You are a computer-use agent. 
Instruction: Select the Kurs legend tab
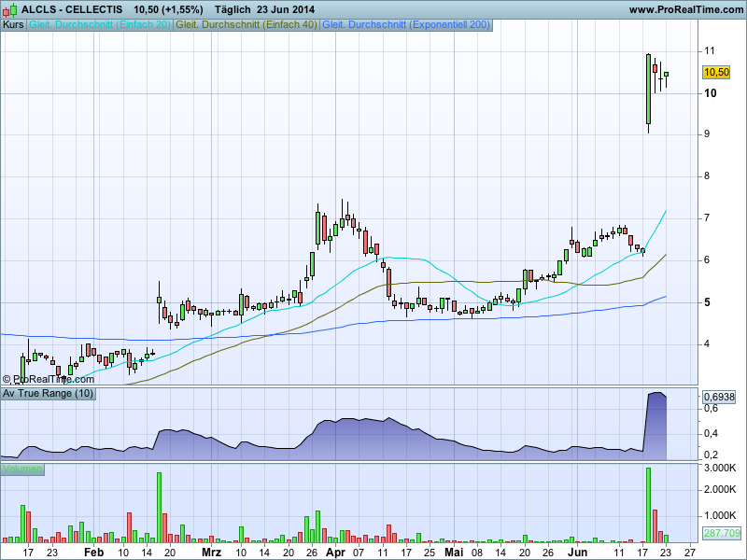click(x=14, y=25)
